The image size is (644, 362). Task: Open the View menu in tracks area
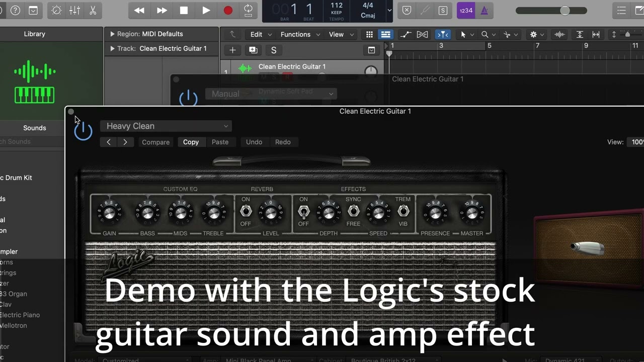coord(341,34)
